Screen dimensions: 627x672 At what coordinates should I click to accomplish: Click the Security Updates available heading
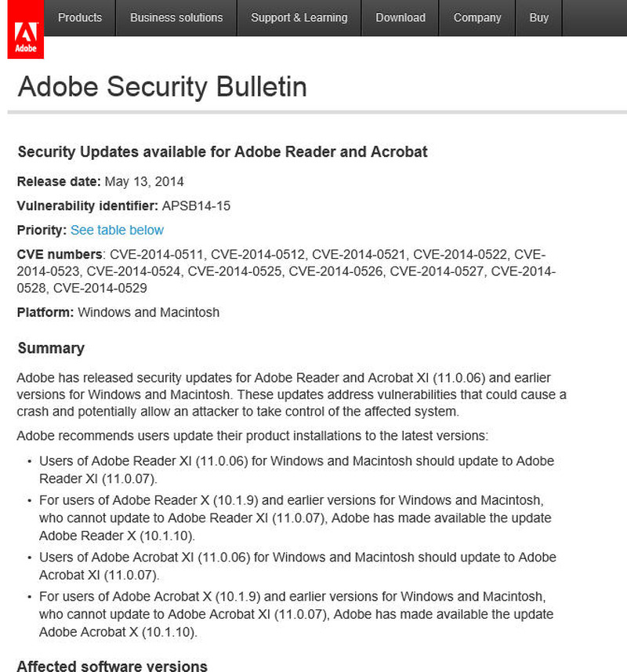[x=223, y=151]
